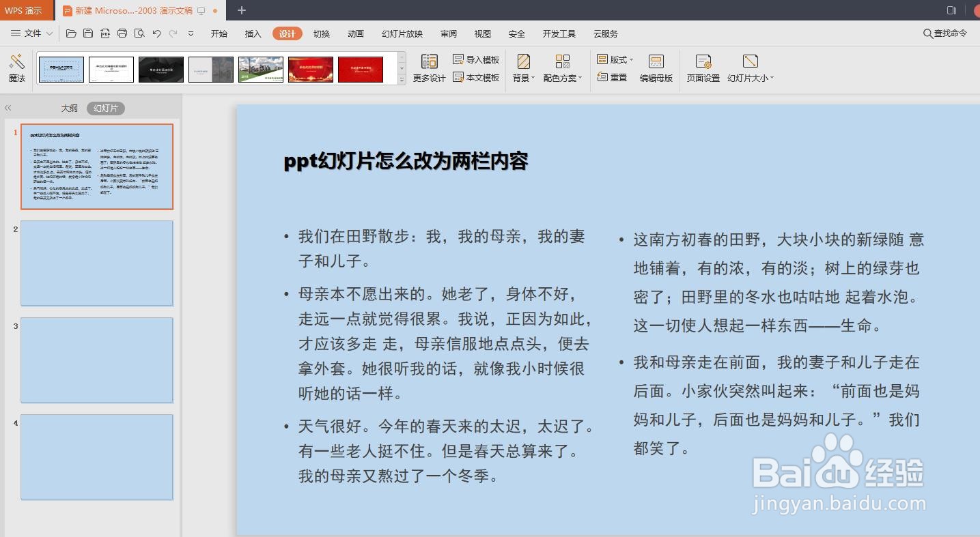Viewport: 980px width, 537px height.
Task: Open the 开发工具 tab
Action: [x=559, y=33]
